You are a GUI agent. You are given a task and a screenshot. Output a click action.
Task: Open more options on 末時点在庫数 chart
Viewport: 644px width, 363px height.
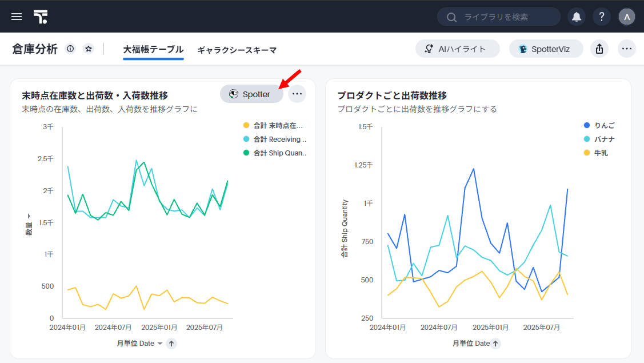[x=297, y=94]
